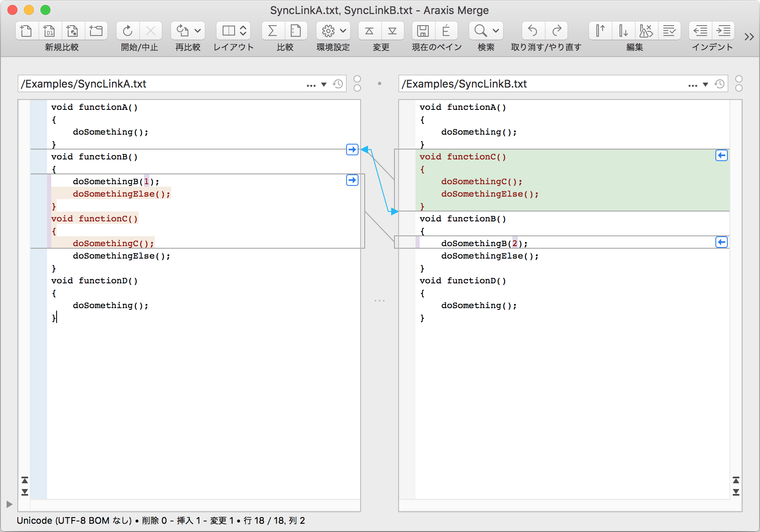Click the next change arrow icon
This screenshot has height=532, width=760.
tap(392, 31)
